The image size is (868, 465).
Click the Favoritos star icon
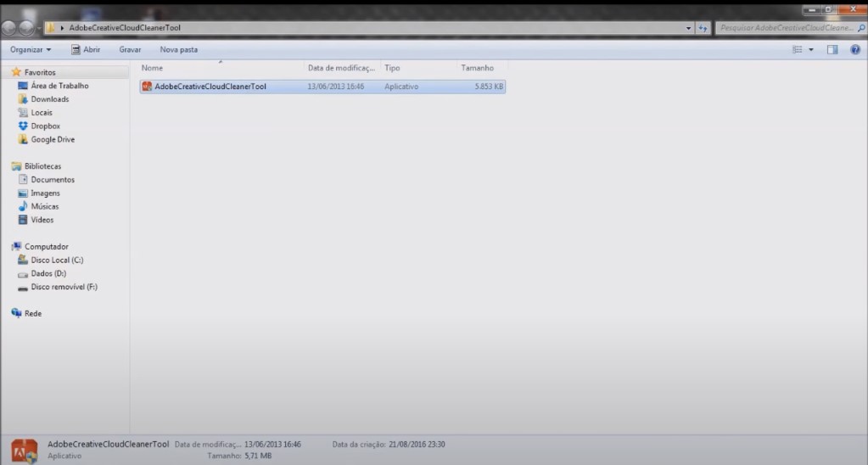[17, 72]
